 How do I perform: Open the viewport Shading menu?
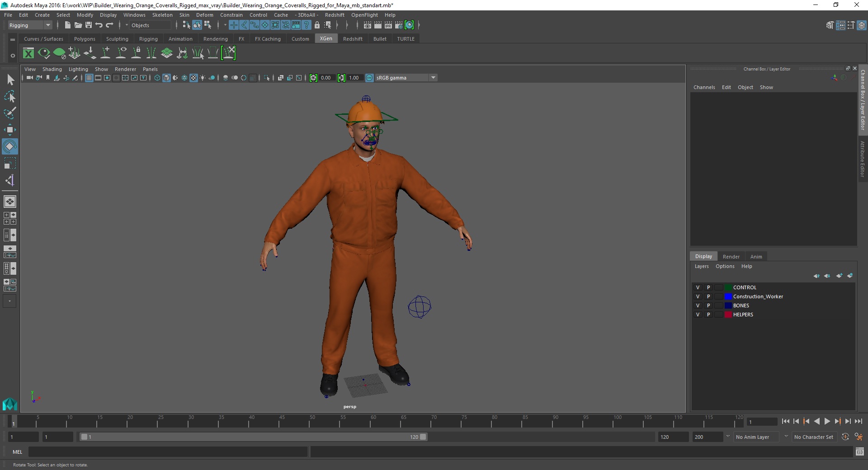[52, 69]
